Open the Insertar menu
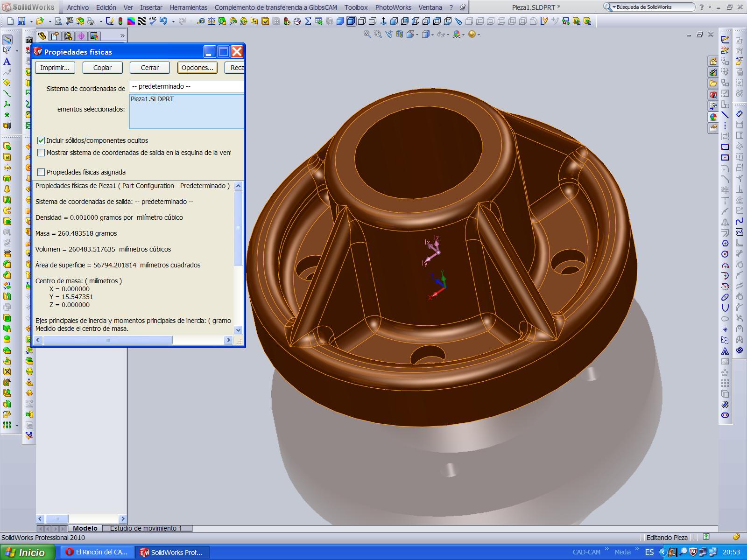Screen dimensions: 747x560 (x=151, y=7)
